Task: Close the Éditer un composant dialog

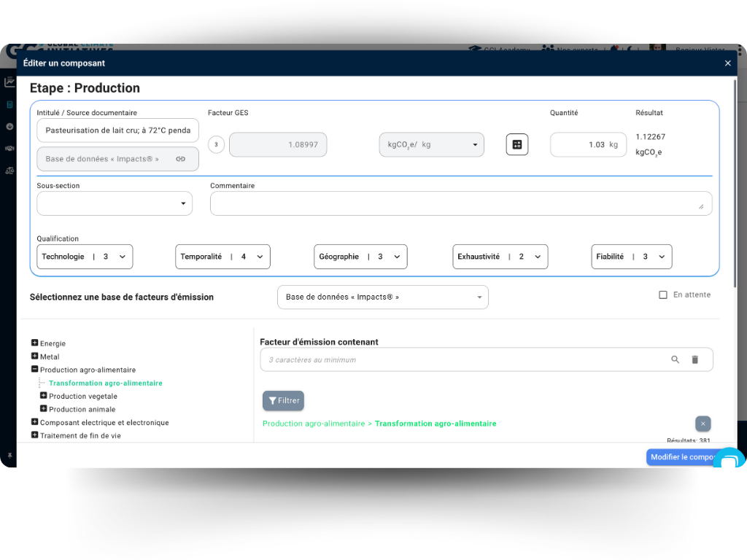Action: pyautogui.click(x=727, y=63)
